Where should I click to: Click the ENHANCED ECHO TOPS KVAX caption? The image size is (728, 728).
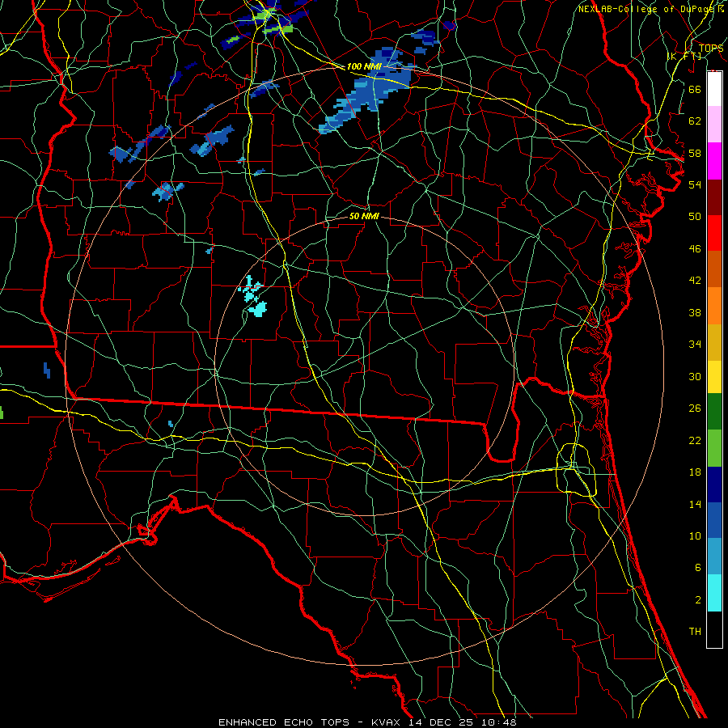367,722
